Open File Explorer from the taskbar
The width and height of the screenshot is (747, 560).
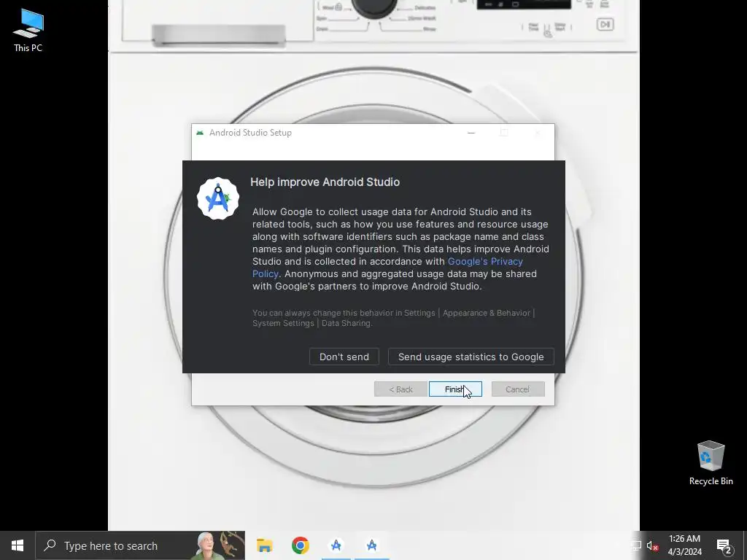pyautogui.click(x=264, y=545)
